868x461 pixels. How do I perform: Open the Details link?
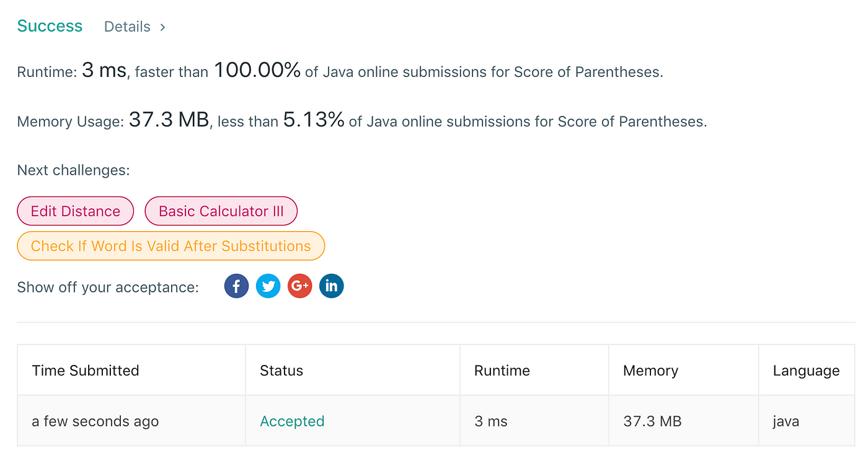127,27
